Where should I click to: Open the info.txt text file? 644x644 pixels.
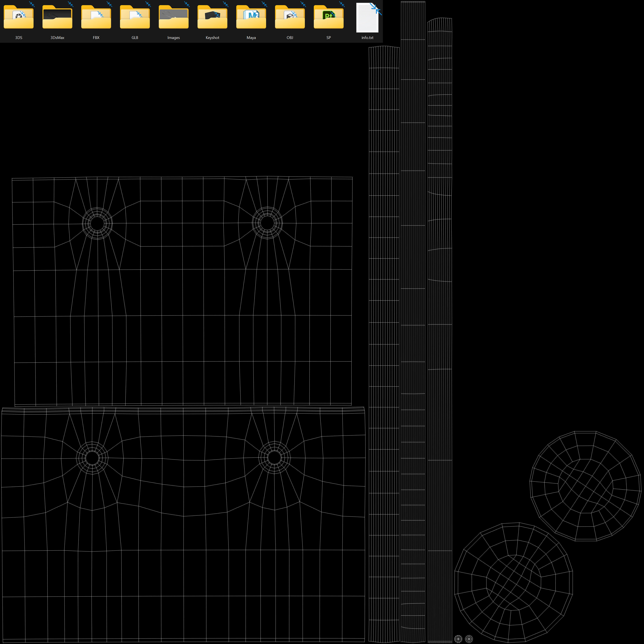[x=367, y=18]
